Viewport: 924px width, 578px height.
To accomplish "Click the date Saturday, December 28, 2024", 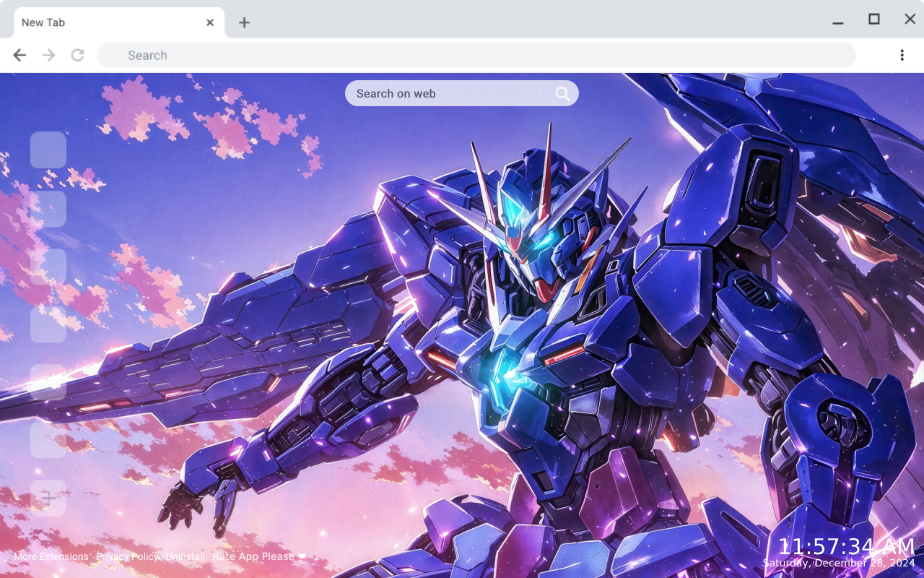I will [x=839, y=563].
